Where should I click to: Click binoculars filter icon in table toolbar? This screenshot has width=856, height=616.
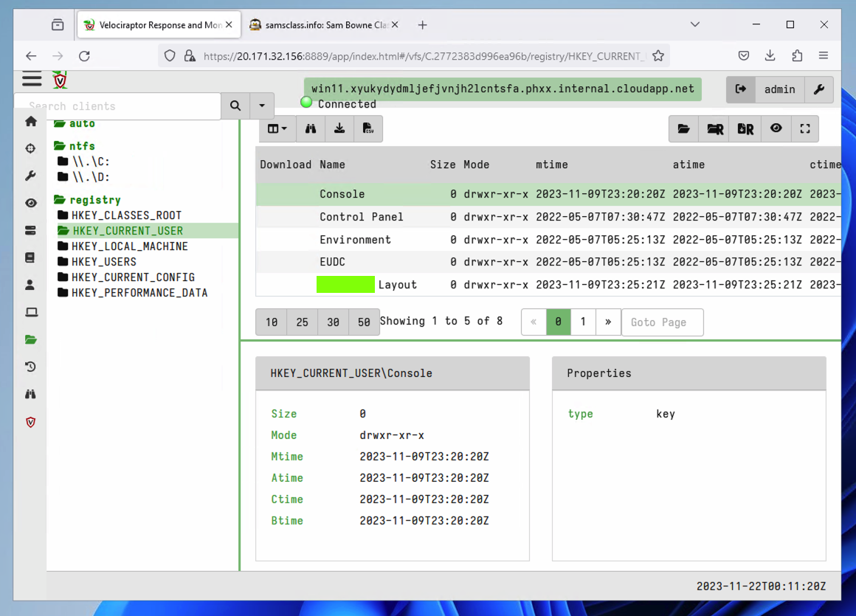coord(311,129)
